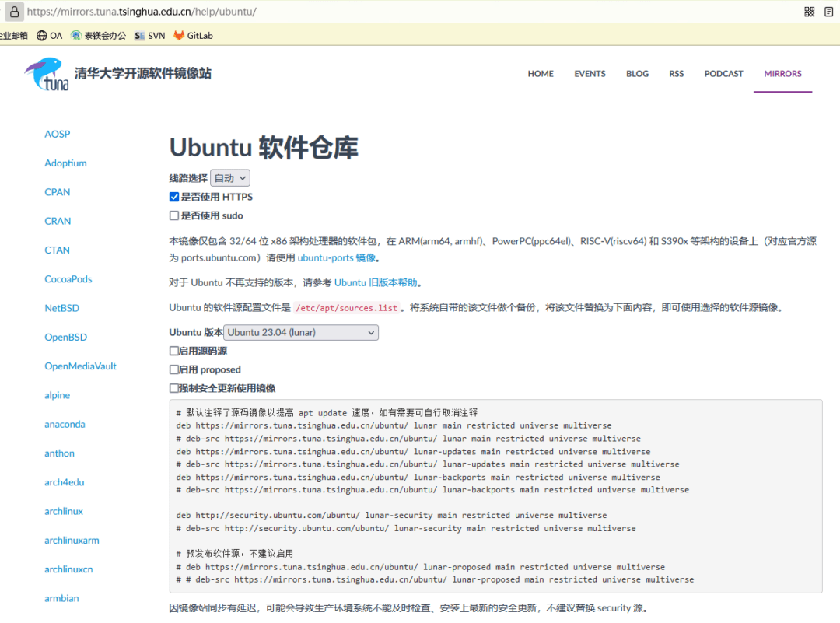Open CRAN in the sidebar
This screenshot has height=623, width=840.
(x=58, y=221)
